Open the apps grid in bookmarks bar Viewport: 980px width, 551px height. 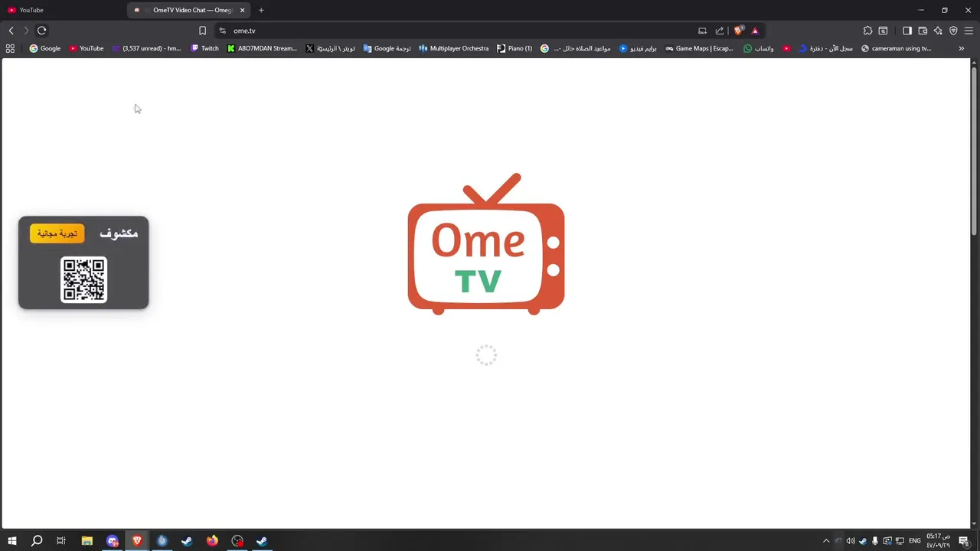coord(10,48)
